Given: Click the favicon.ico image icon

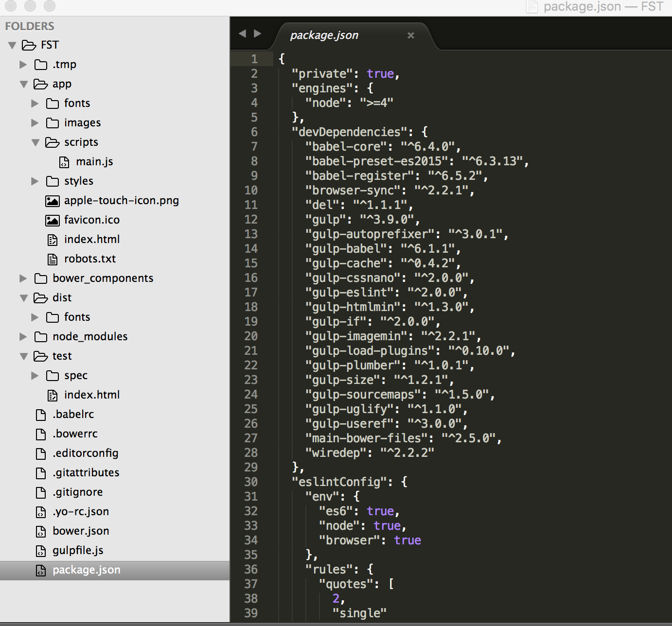Looking at the screenshot, I should pos(53,220).
